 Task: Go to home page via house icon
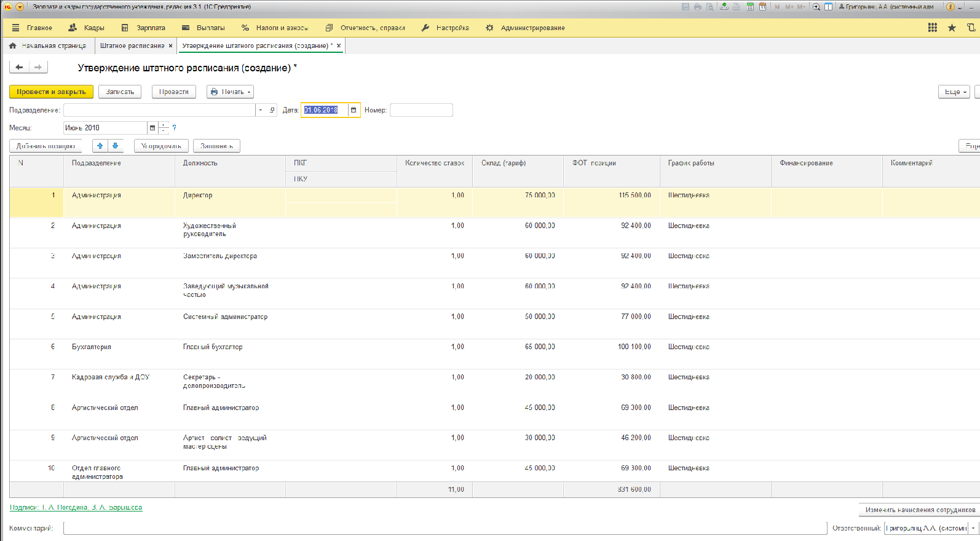pos(12,45)
